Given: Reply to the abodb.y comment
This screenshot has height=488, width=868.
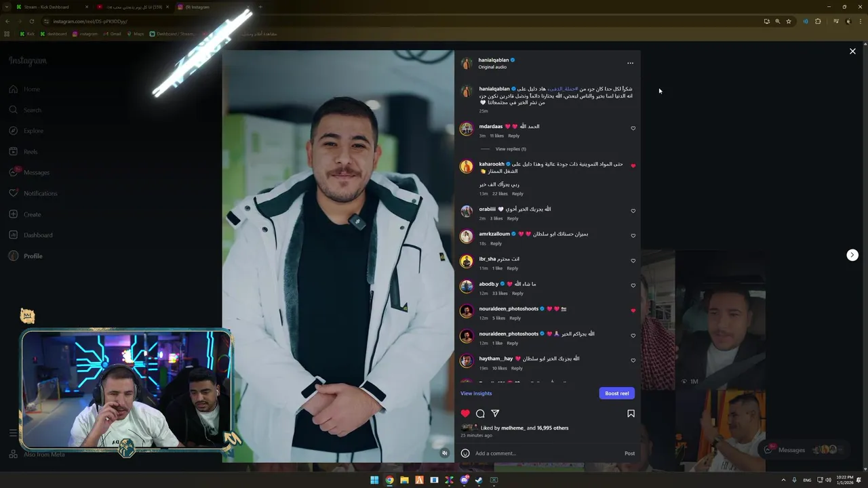Looking at the screenshot, I should coord(517,293).
